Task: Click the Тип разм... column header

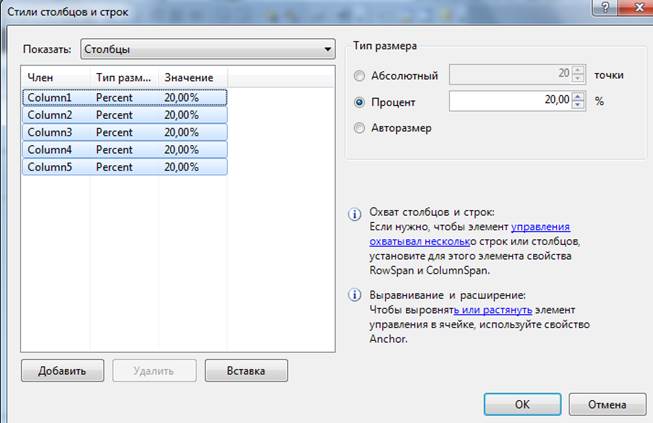Action: [124, 77]
